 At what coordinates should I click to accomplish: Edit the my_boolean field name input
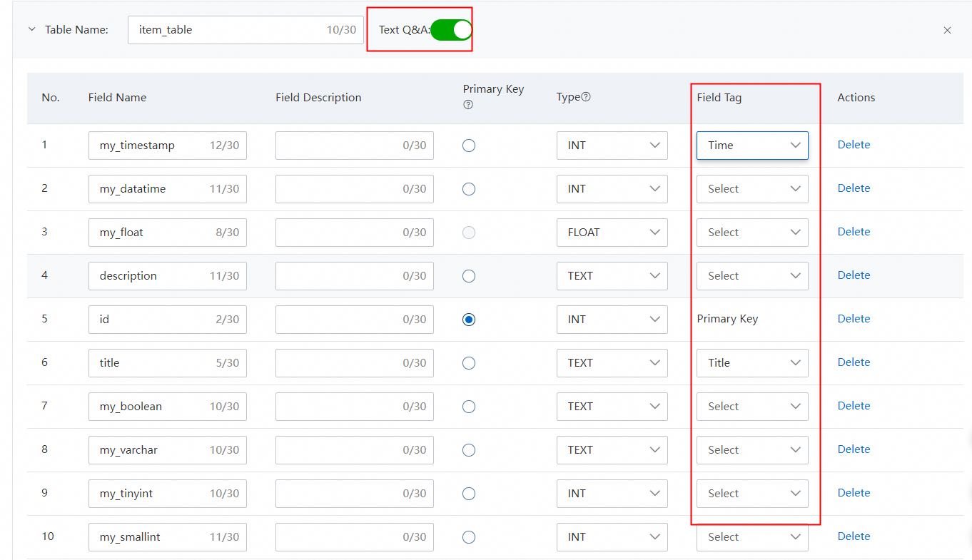168,407
